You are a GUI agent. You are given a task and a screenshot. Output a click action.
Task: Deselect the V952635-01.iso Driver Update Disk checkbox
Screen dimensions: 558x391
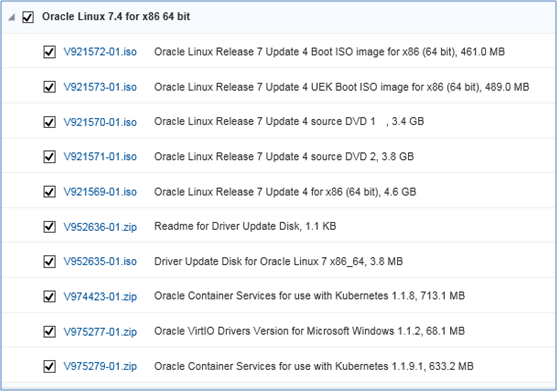[49, 261]
